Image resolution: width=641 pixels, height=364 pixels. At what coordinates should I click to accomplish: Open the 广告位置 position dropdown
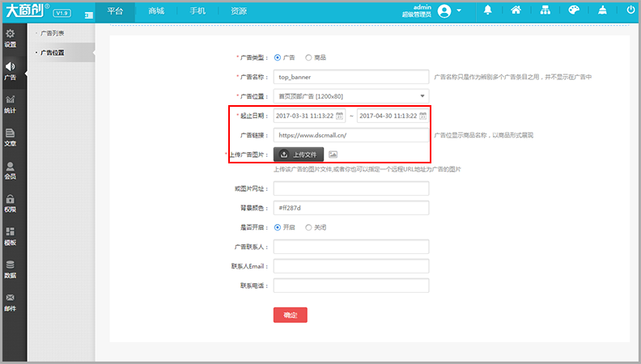click(x=351, y=96)
